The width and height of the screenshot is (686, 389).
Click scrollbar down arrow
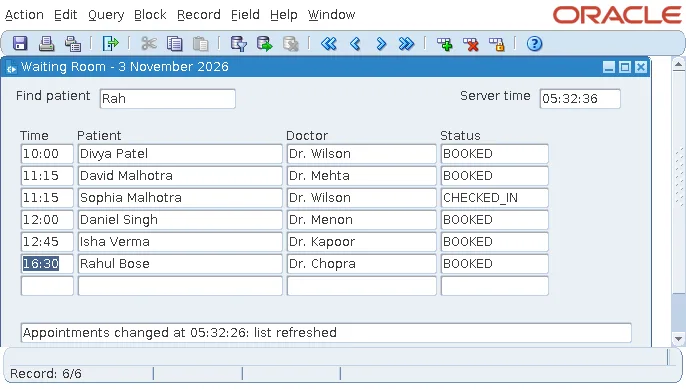(x=678, y=338)
